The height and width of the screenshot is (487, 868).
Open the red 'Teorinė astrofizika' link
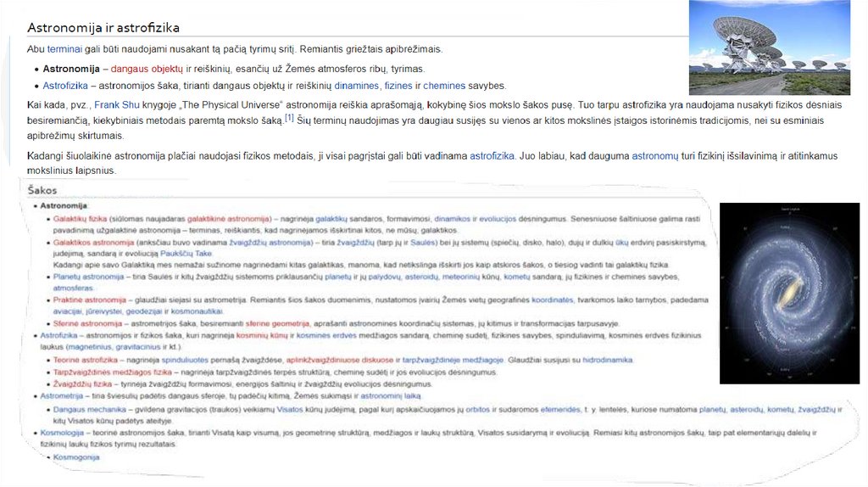pos(86,360)
